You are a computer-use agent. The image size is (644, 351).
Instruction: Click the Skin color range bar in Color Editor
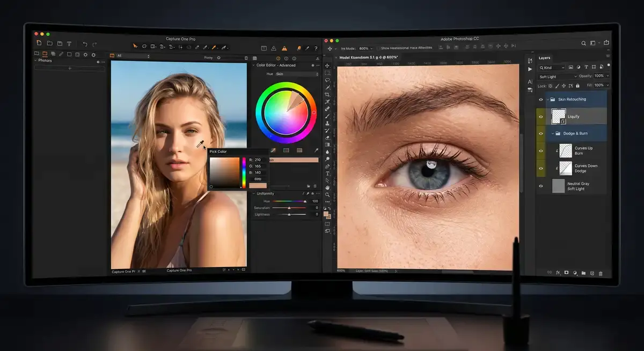[294, 160]
